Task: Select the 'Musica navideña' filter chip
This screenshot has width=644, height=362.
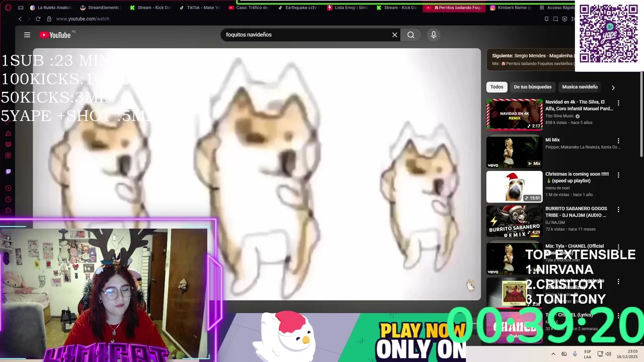Action: (580, 87)
